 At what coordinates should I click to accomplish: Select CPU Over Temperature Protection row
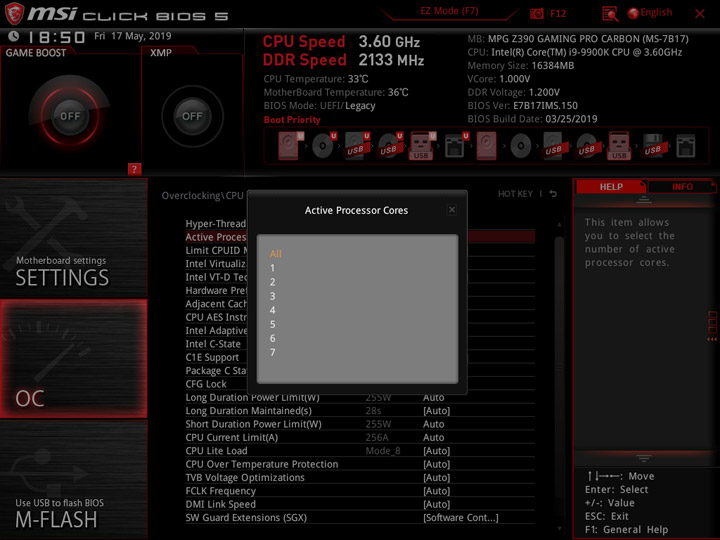360,464
